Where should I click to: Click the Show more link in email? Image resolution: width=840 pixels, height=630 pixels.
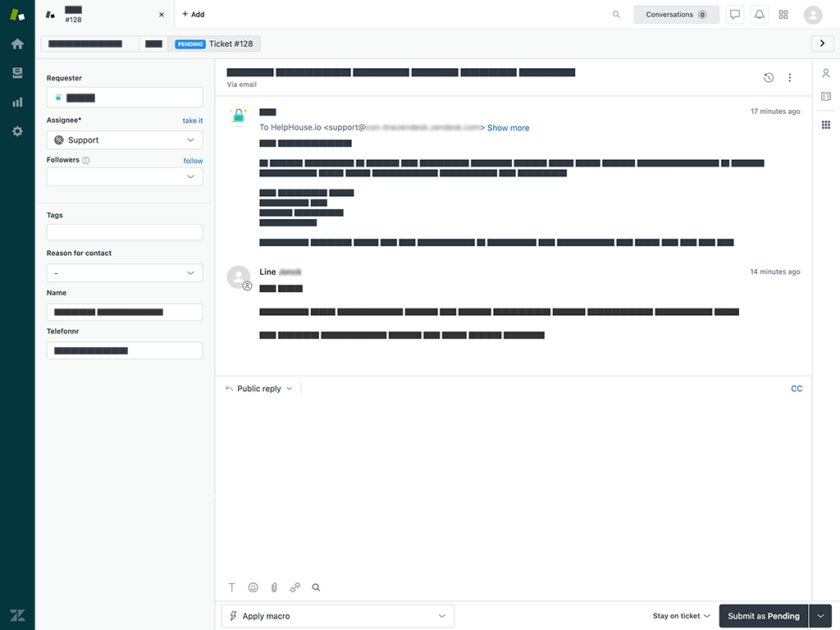(508, 128)
